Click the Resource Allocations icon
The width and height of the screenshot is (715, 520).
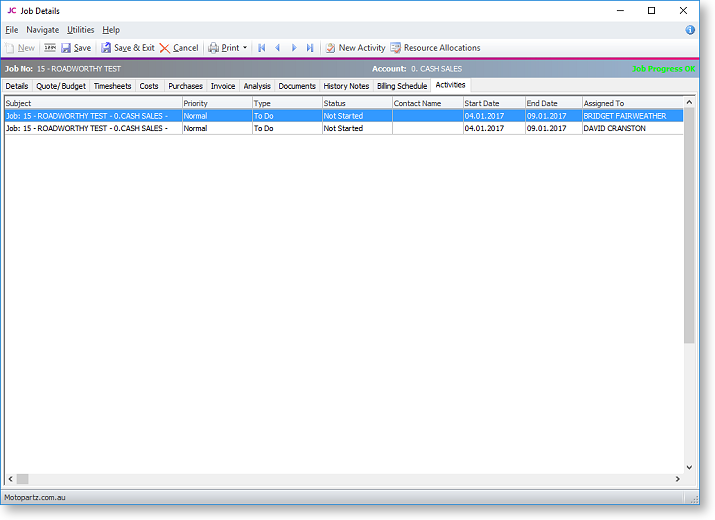[x=395, y=48]
